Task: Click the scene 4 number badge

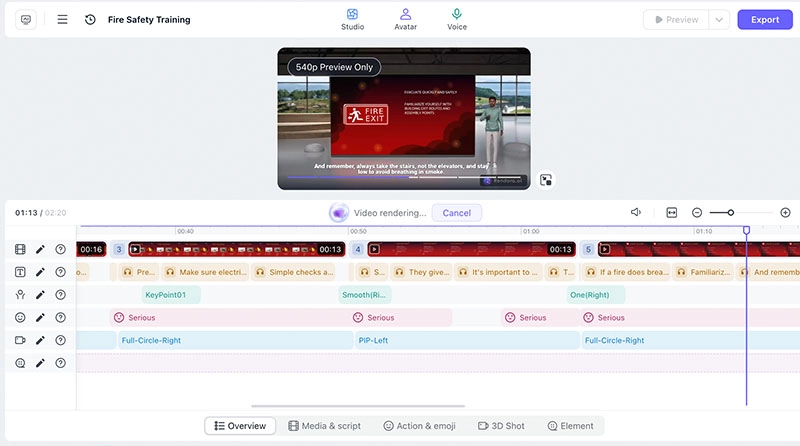Action: pos(358,249)
